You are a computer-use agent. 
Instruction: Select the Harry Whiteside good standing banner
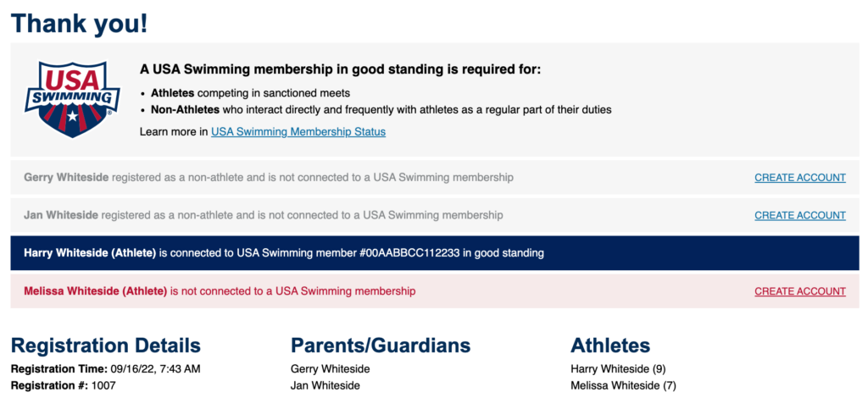pyautogui.click(x=435, y=253)
